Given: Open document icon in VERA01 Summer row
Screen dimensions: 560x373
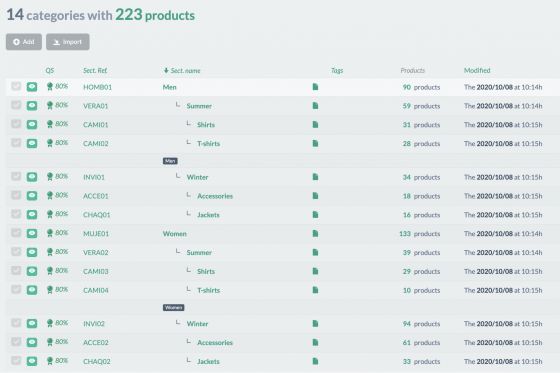Looking at the screenshot, I should [x=315, y=106].
